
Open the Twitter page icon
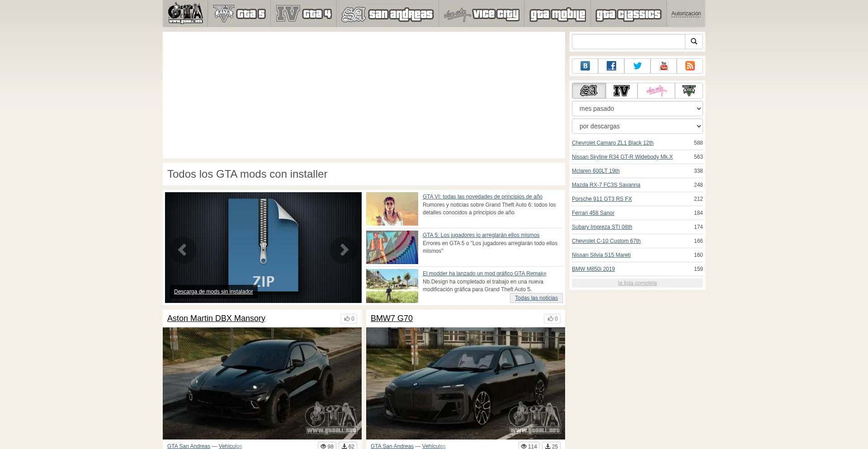637,66
